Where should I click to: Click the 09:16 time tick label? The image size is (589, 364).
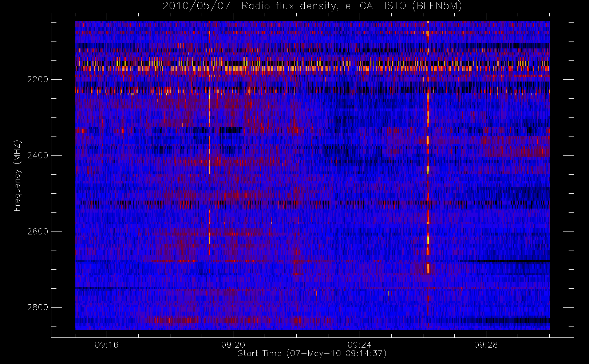107,345
